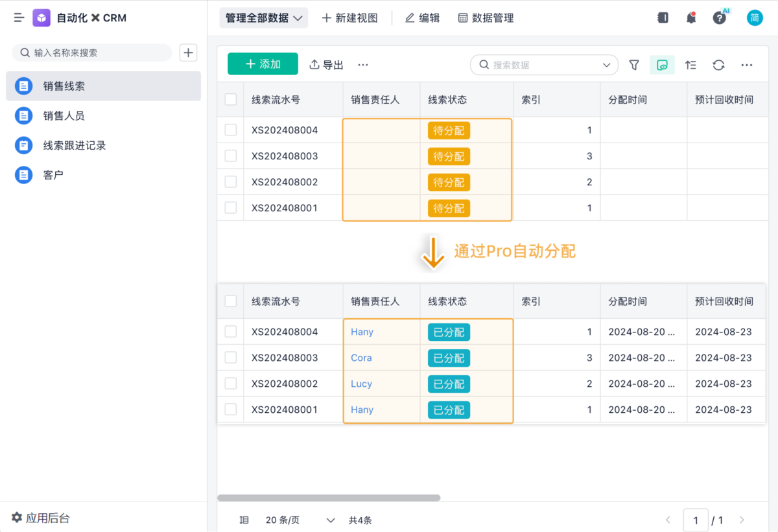Open the application backend settings gear
Viewport: 778px width, 532px height.
click(17, 518)
